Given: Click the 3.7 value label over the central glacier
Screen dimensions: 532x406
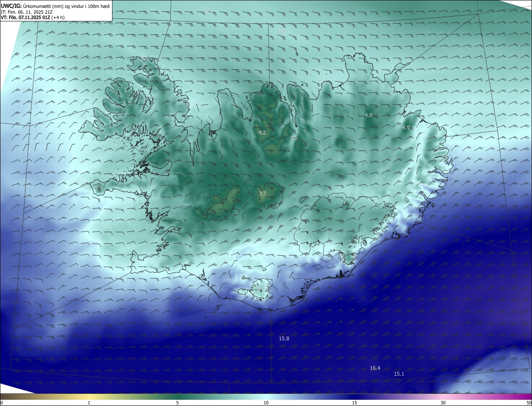Looking at the screenshot, I should 263,193.
